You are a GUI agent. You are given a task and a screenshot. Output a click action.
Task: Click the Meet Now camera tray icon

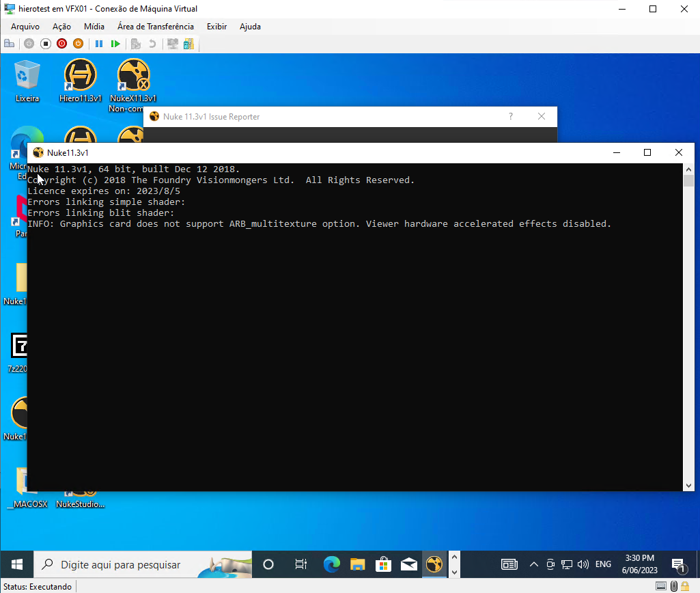550,564
